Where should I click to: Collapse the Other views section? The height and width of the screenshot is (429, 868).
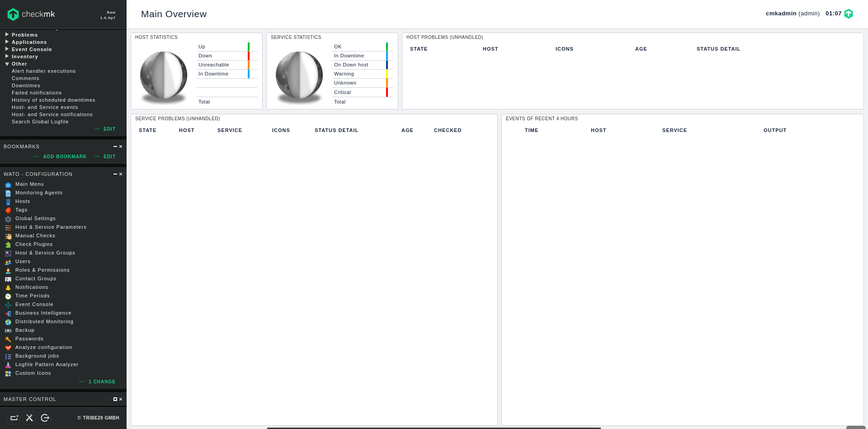click(7, 64)
